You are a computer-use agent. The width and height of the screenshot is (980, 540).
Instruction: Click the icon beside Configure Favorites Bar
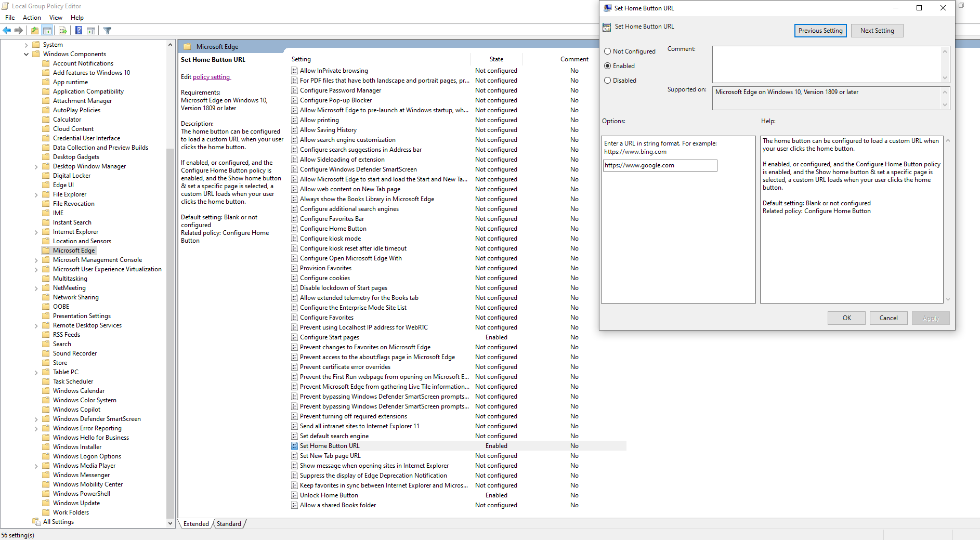coord(295,219)
